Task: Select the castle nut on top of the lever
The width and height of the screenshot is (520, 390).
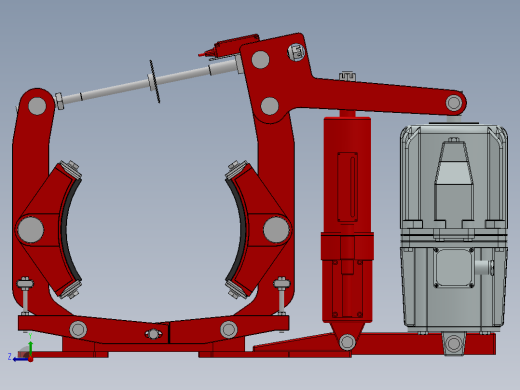Action: (x=347, y=76)
